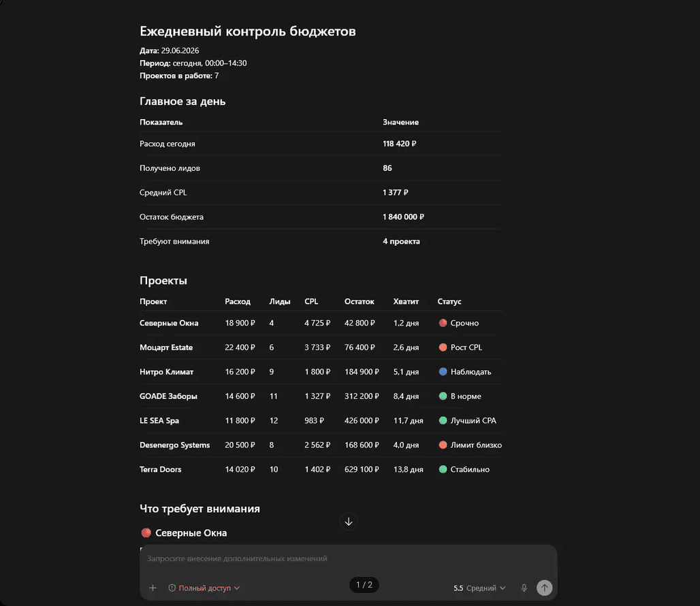This screenshot has height=606, width=700.
Task: Click the 1 / 2 page indicator
Action: tap(364, 585)
